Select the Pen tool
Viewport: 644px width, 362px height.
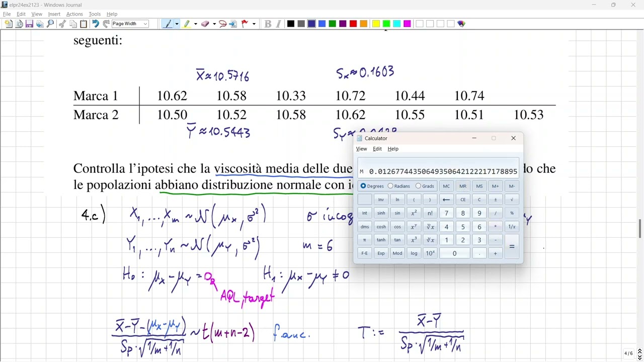pos(168,24)
